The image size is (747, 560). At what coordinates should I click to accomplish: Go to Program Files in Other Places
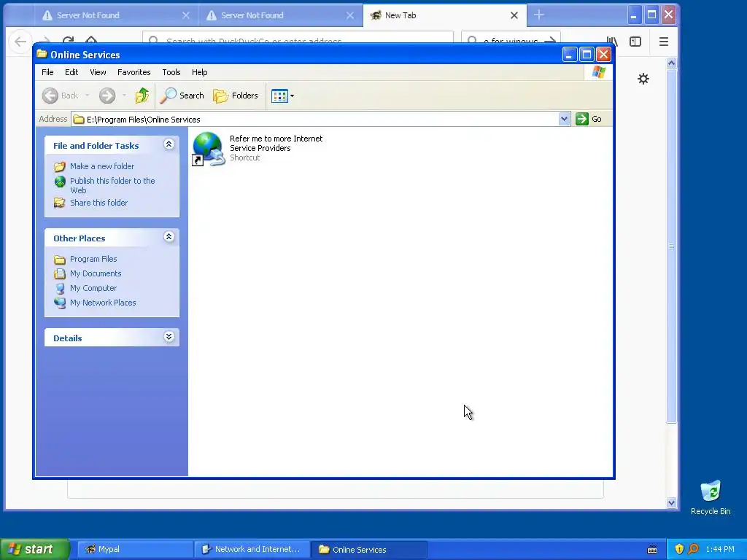pos(93,259)
